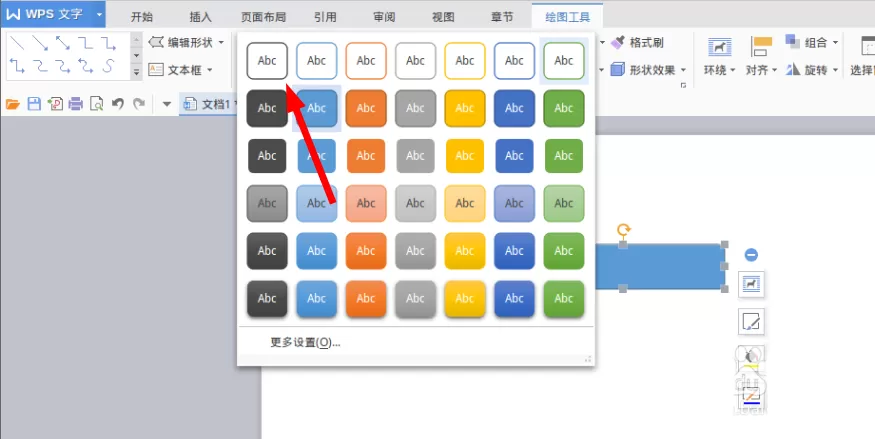Screen dimensions: 875x439
Task: Click the open folder icon
Action: [13, 104]
